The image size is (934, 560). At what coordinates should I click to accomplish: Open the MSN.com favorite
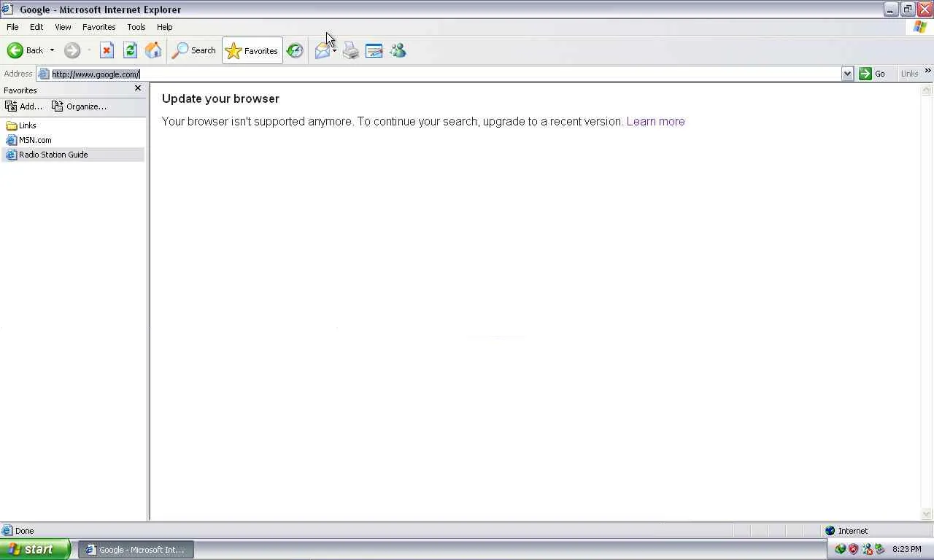(x=28, y=140)
